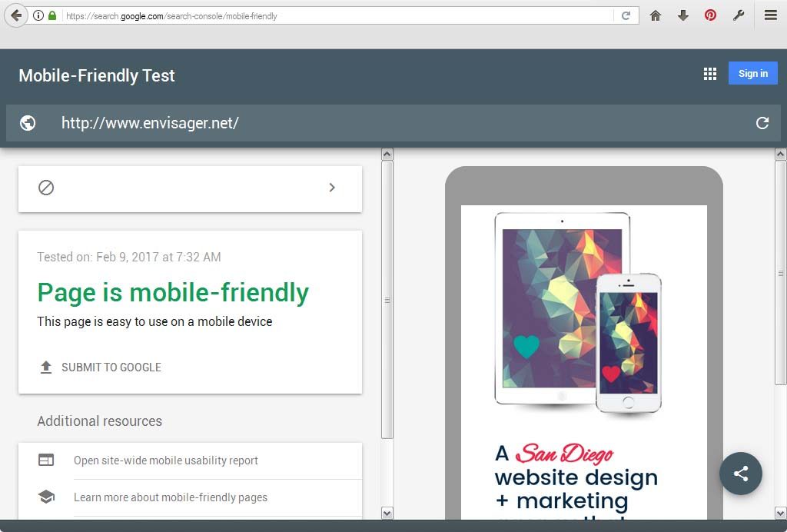Click the Pinterest extension icon
Image resolution: width=787 pixels, height=532 pixels.
pos(710,15)
